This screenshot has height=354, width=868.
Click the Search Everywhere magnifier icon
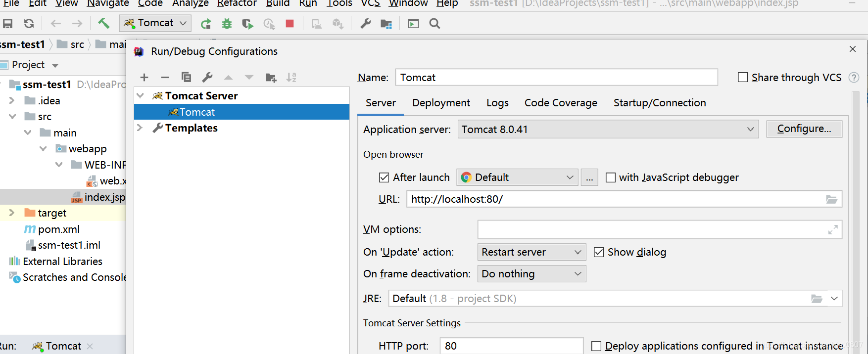434,23
